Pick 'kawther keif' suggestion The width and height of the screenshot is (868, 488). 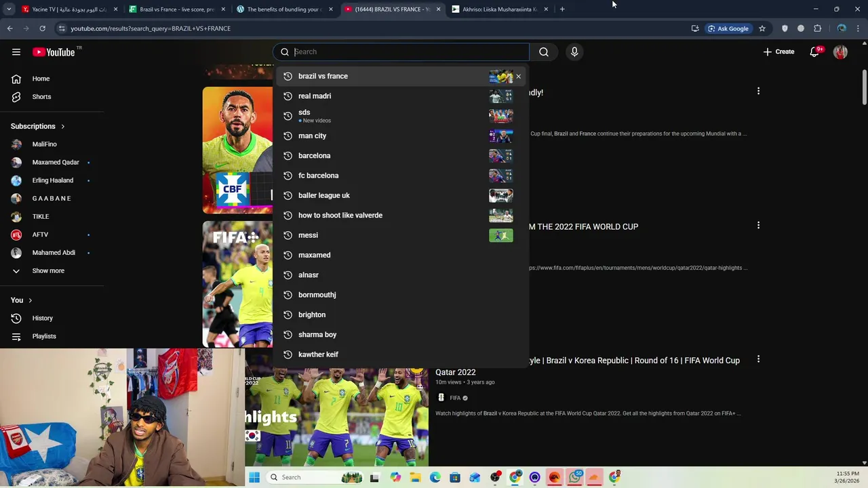click(x=400, y=354)
